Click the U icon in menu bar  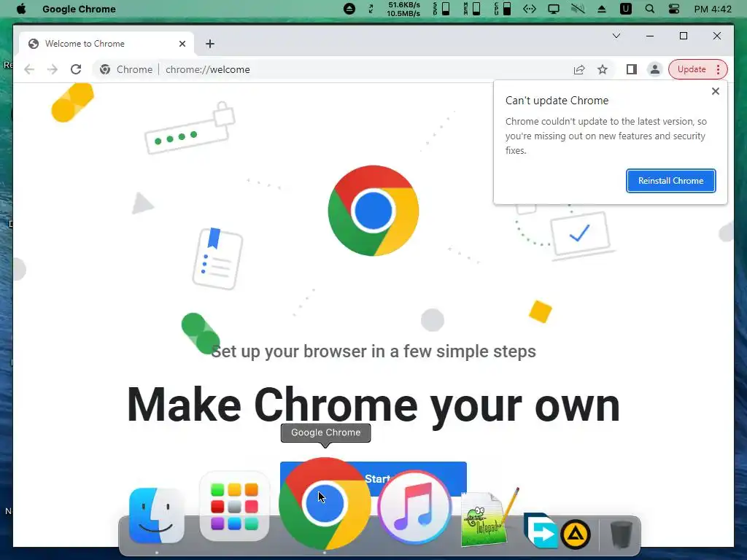[625, 9]
